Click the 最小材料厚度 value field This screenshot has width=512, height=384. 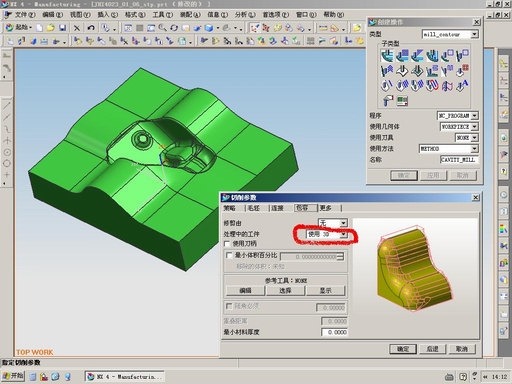point(334,332)
